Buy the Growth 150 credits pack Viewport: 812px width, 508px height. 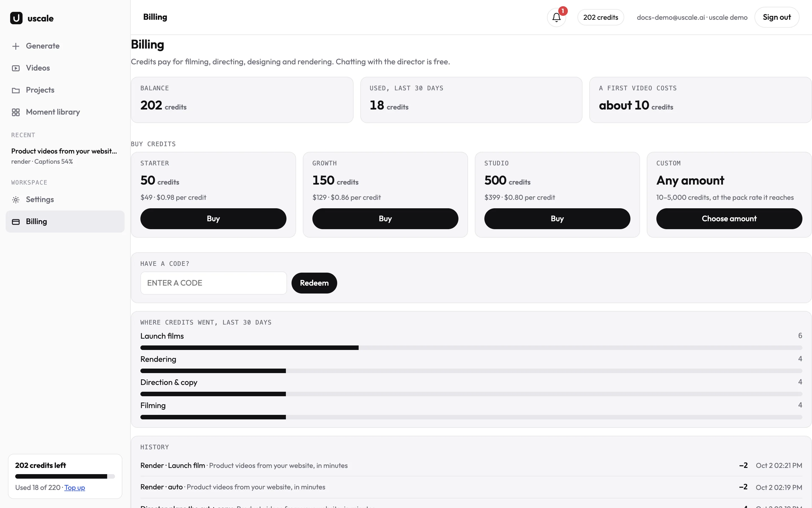tap(385, 219)
